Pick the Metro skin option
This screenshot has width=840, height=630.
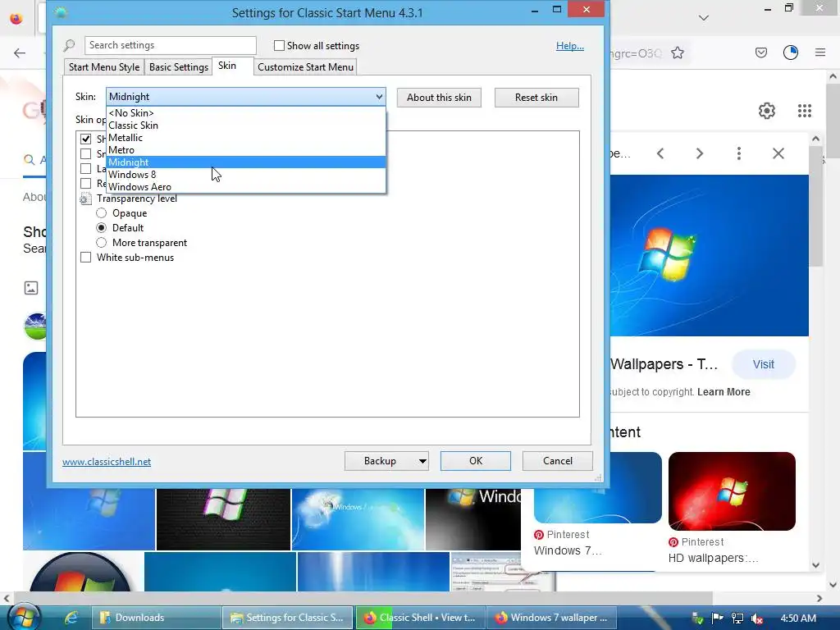[246, 150]
